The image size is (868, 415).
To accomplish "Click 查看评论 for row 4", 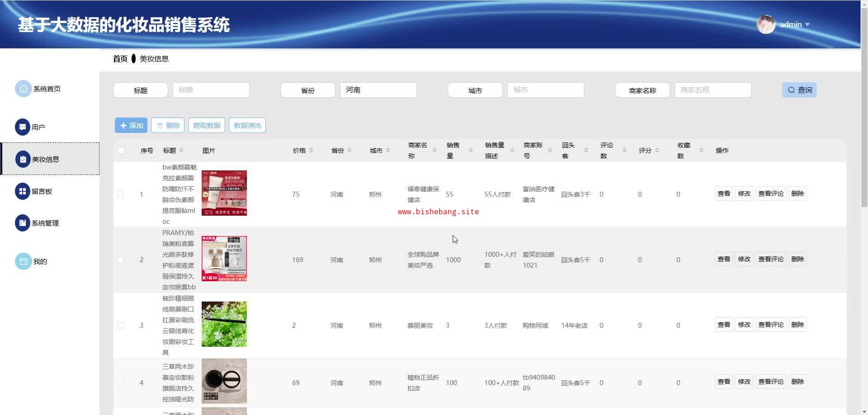I will (771, 382).
